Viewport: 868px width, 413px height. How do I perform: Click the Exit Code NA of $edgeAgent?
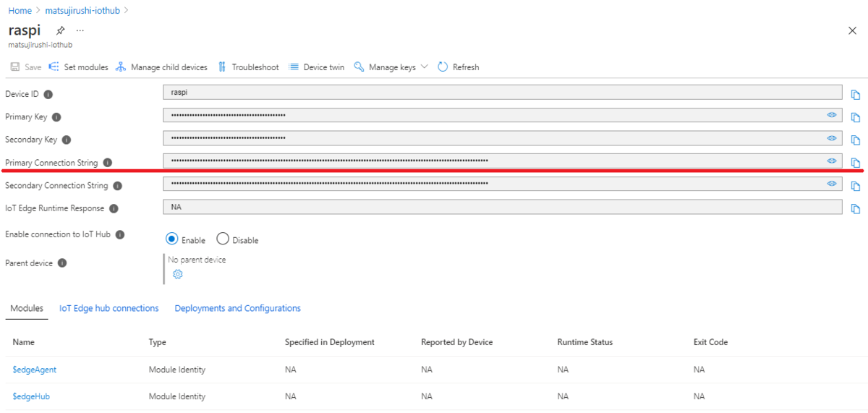coord(699,370)
